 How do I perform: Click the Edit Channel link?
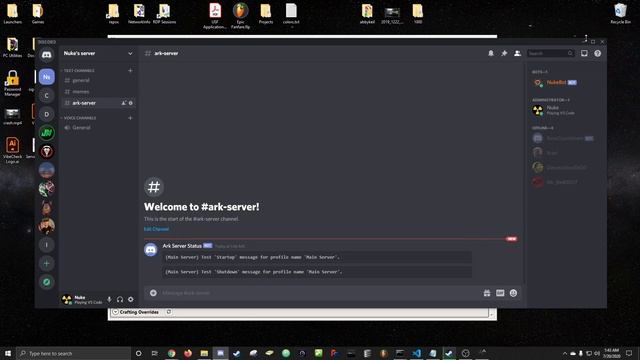coord(156,229)
